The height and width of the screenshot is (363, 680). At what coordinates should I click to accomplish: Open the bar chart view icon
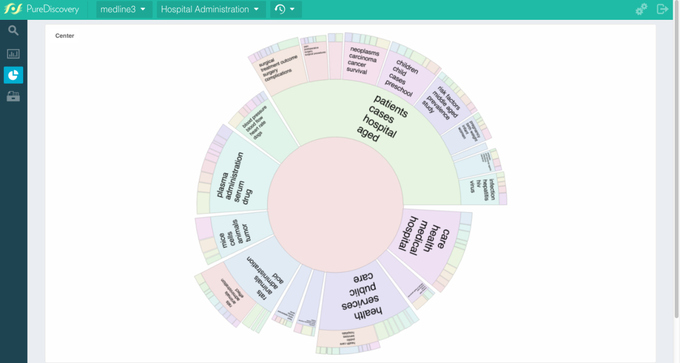pos(13,54)
